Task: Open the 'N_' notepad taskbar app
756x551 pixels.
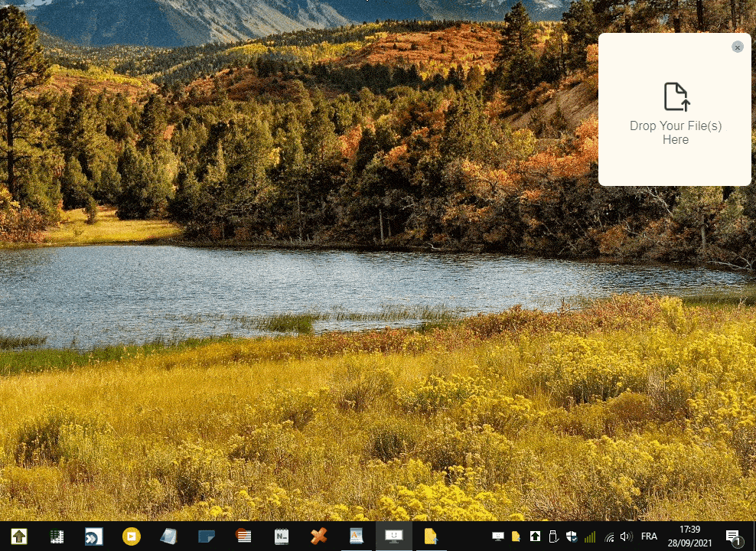Action: [x=281, y=536]
